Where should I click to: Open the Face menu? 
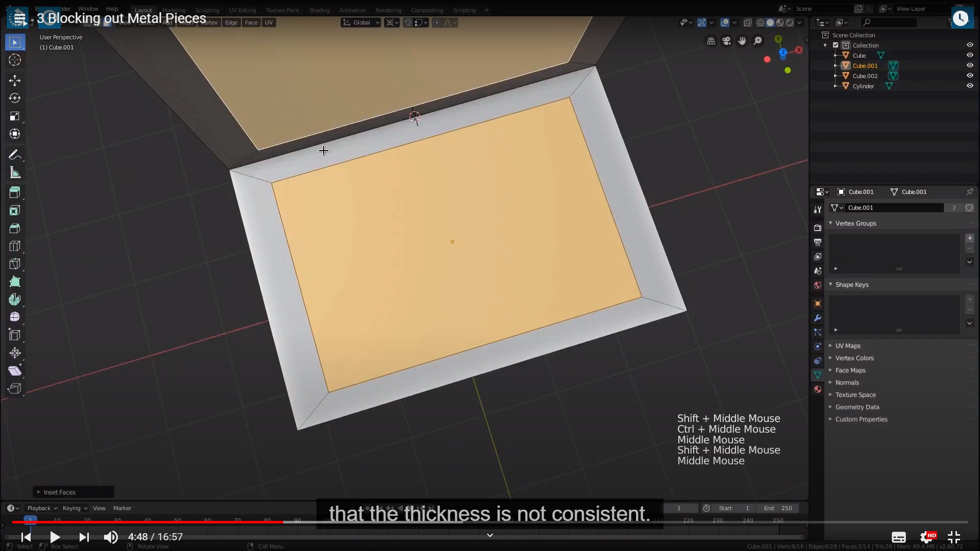click(x=251, y=22)
